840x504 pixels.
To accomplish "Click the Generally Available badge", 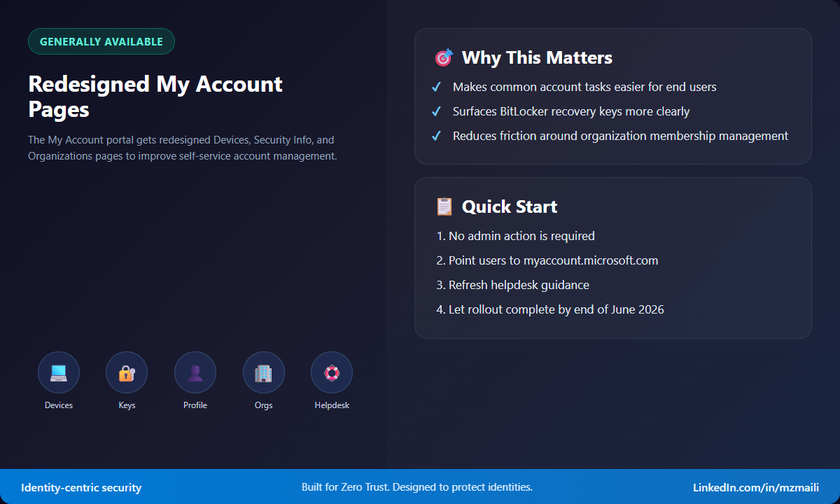I will (x=101, y=41).
